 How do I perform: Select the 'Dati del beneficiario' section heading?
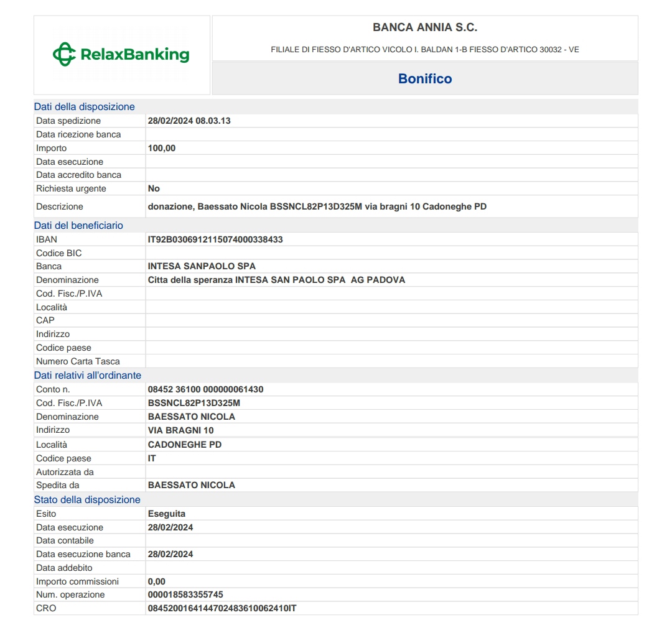point(78,225)
